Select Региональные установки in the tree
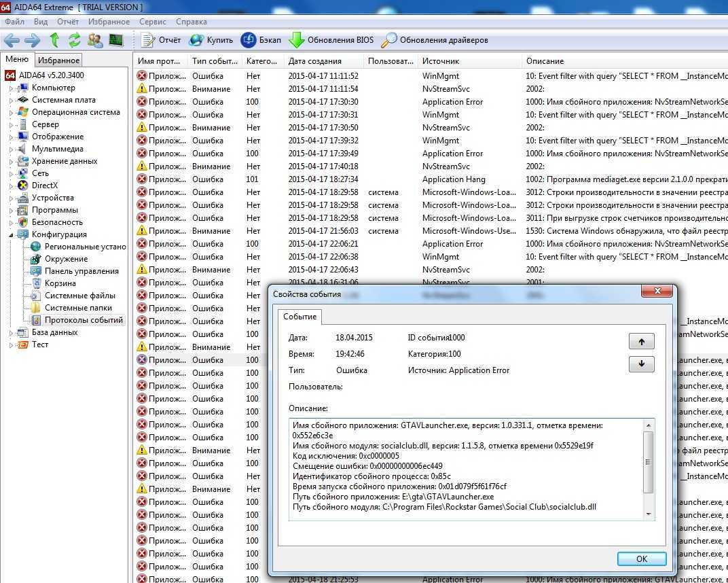Screen dimensions: 728x583 point(85,247)
